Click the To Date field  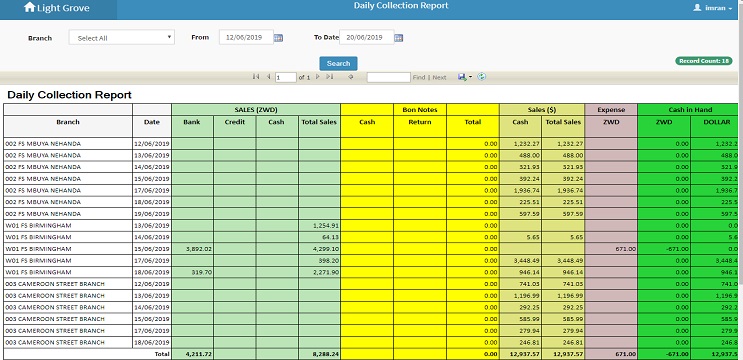click(x=367, y=37)
